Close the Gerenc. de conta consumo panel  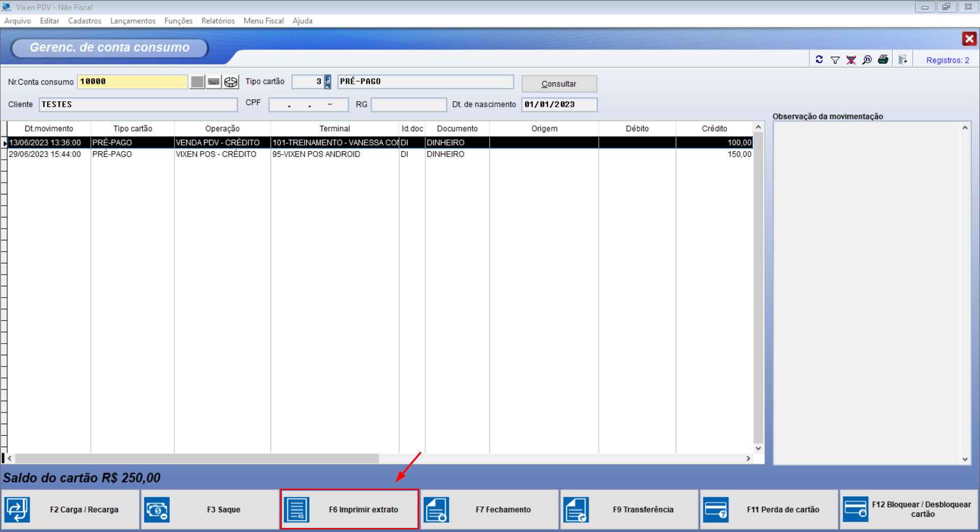[969, 39]
